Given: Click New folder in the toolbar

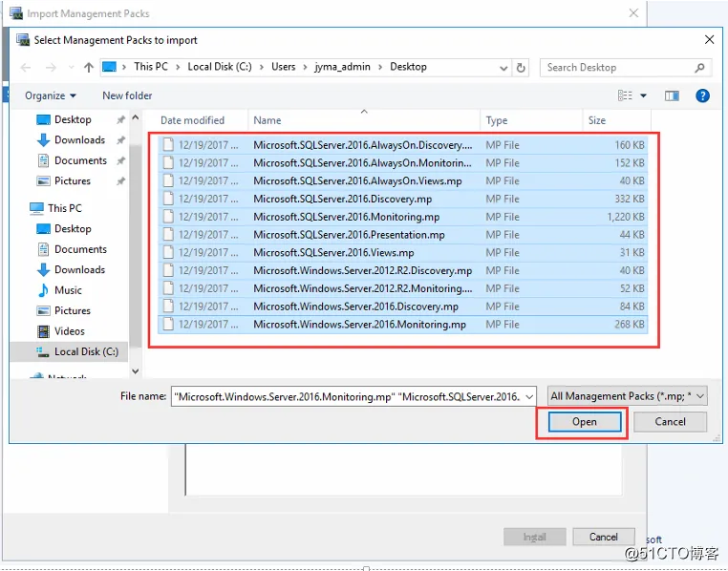Looking at the screenshot, I should (x=127, y=95).
